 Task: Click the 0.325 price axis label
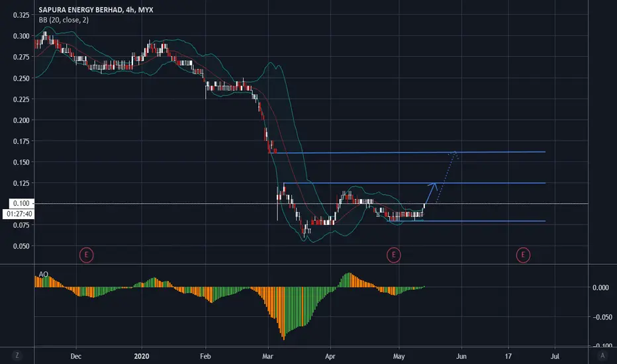tap(21, 15)
